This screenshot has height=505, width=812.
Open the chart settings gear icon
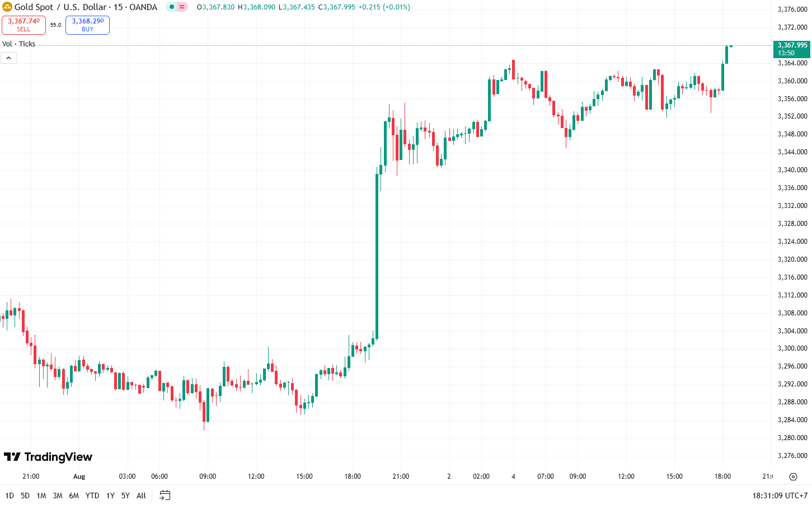[x=793, y=476]
